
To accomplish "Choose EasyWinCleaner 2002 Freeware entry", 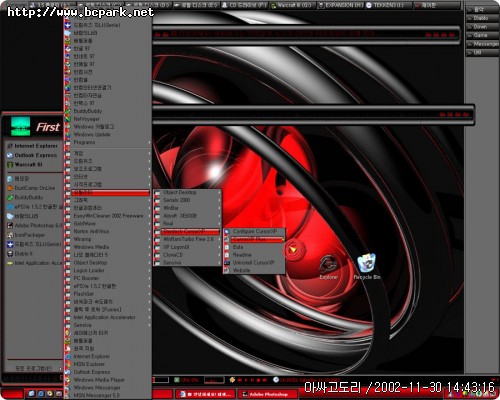I will coord(108,216).
